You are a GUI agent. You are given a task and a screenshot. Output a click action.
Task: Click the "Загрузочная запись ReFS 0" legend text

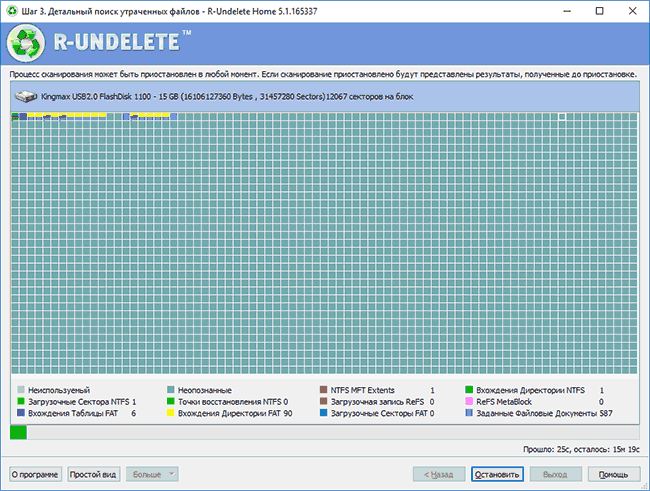coord(382,401)
